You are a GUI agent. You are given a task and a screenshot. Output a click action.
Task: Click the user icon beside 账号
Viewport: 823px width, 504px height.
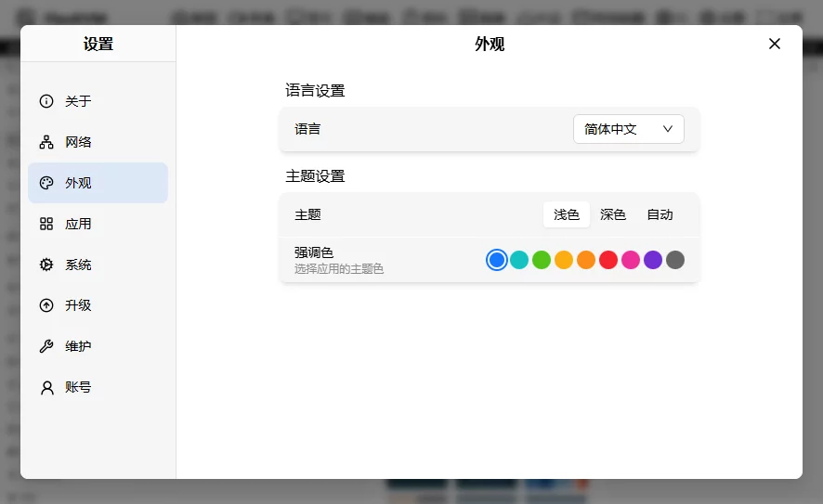[x=46, y=388]
